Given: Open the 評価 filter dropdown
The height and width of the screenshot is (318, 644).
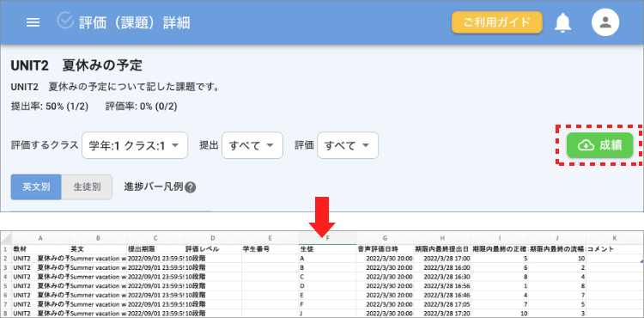Looking at the screenshot, I should pyautogui.click(x=348, y=145).
